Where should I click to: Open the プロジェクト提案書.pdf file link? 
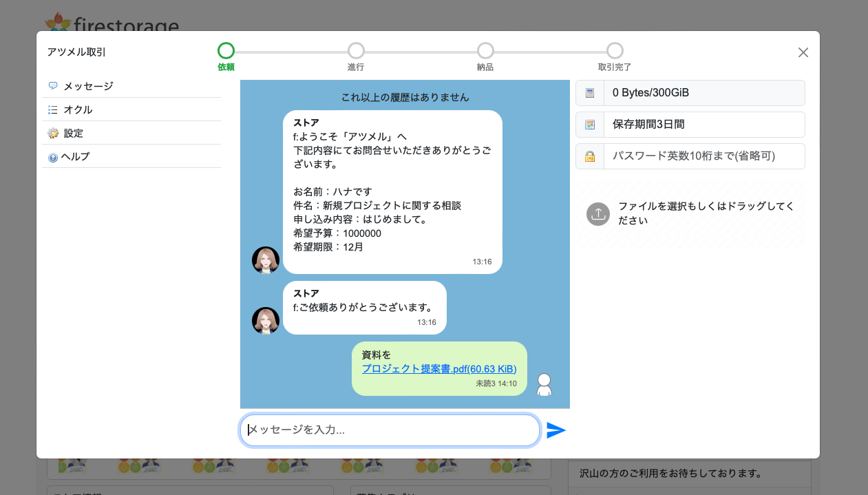click(x=439, y=368)
